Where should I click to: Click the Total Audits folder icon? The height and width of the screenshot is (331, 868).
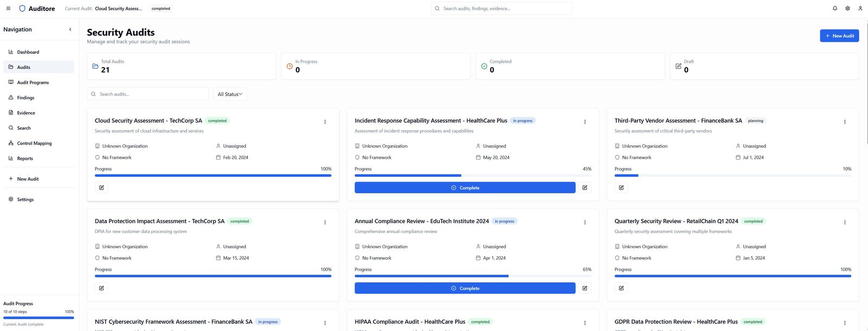tap(95, 66)
